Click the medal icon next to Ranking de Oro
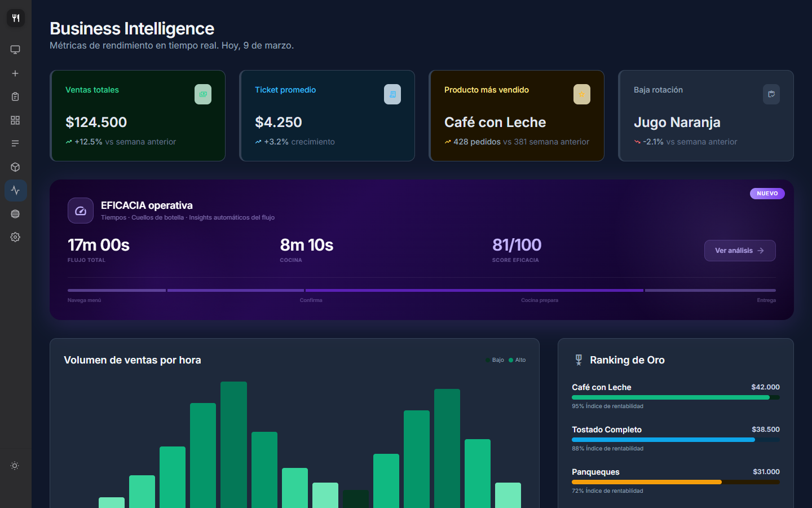Screen dimensions: 812x508 click(x=579, y=360)
